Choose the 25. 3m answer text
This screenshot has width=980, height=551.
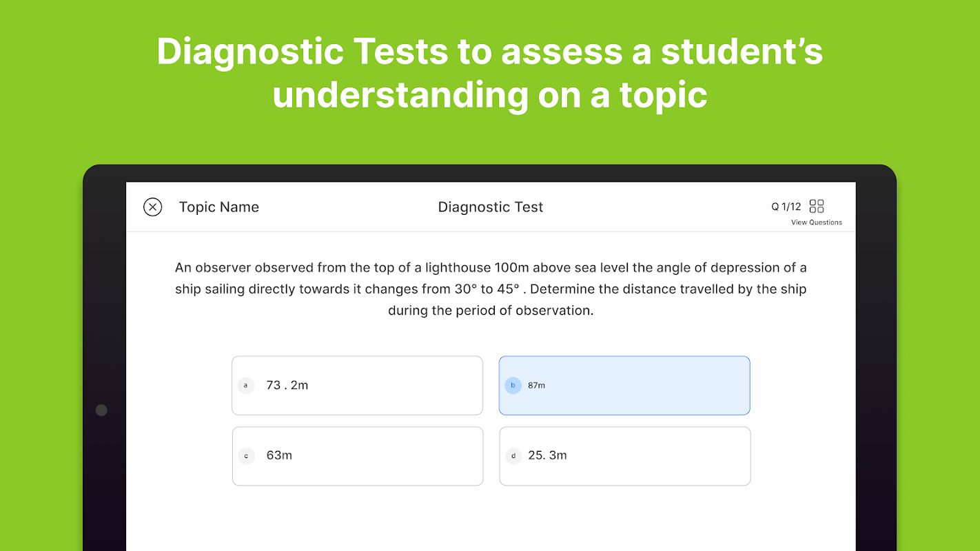547,456
